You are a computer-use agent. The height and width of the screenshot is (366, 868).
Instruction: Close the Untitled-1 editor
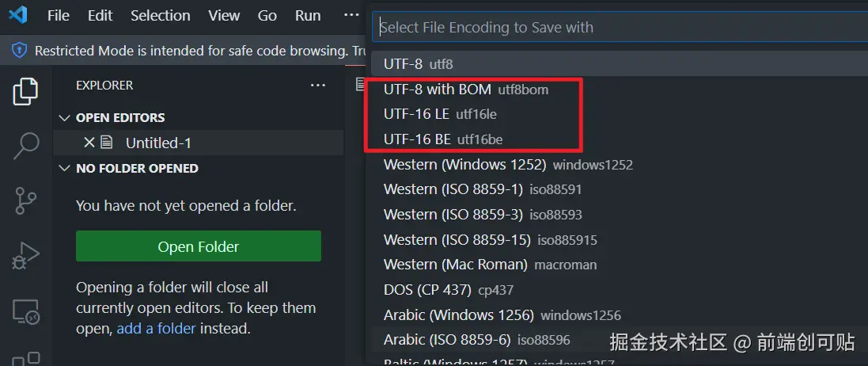tap(89, 143)
